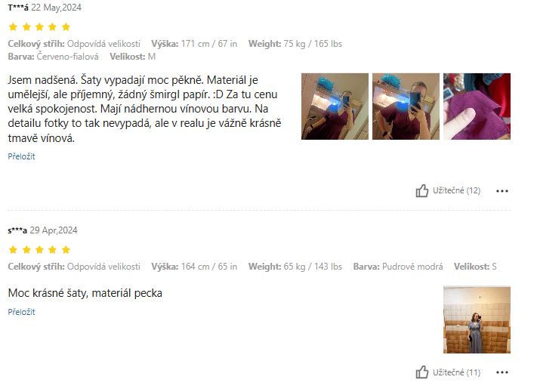Click reviewer name s***a
The image size is (534, 392).
point(17,230)
